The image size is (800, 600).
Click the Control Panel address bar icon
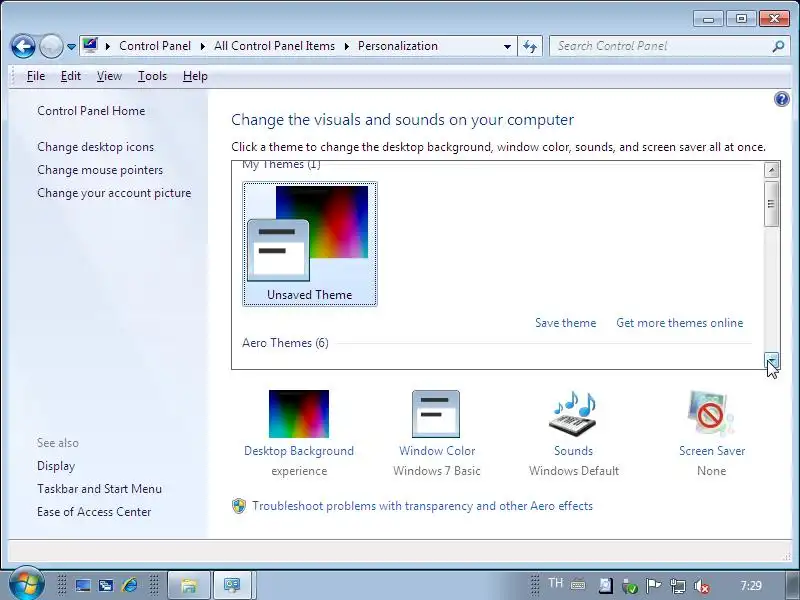point(90,45)
